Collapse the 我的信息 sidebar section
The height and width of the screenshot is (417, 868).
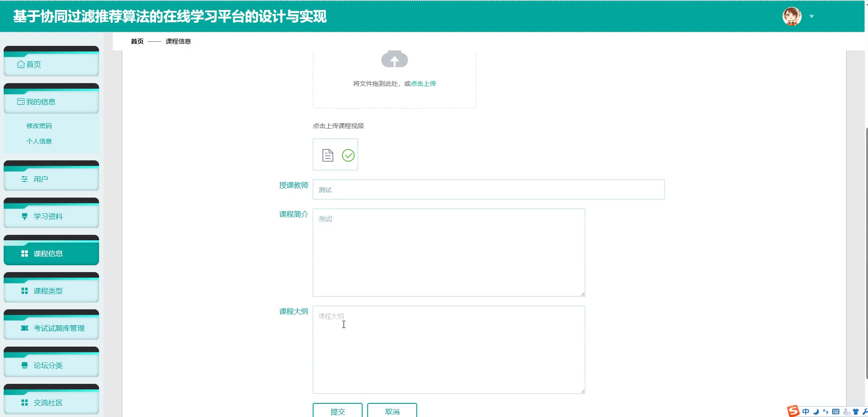51,102
